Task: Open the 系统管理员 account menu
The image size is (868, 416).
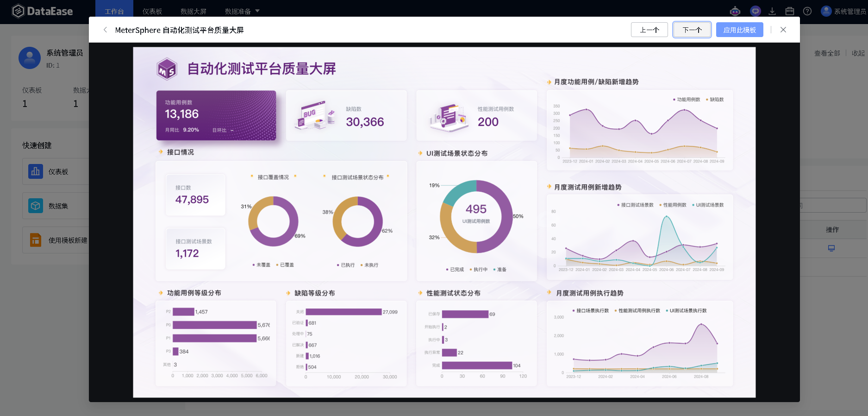Action: (843, 11)
